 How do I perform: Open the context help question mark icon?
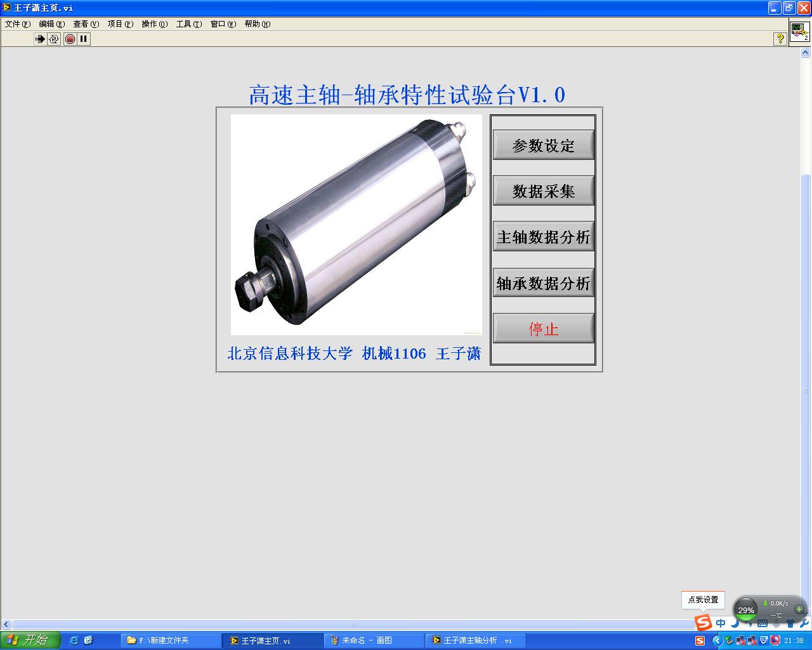coord(780,39)
